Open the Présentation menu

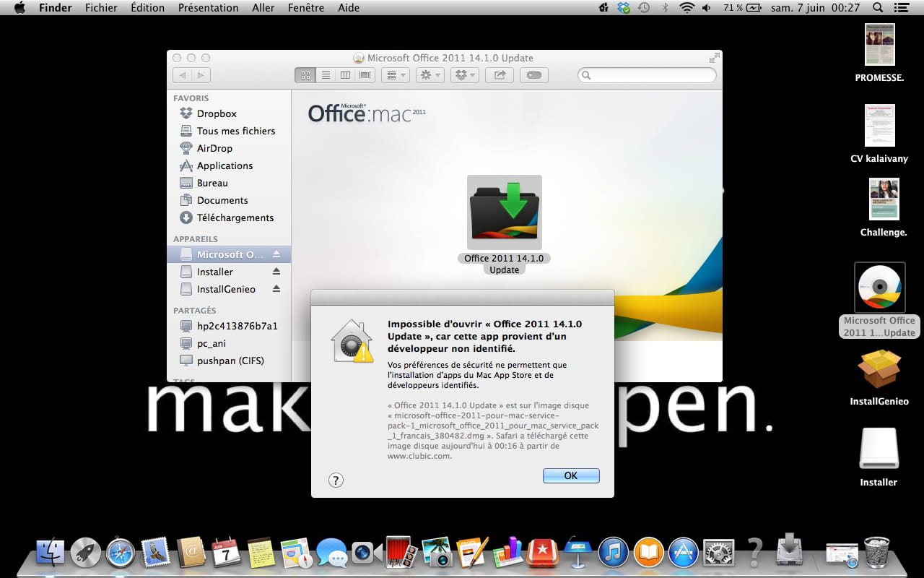(208, 8)
